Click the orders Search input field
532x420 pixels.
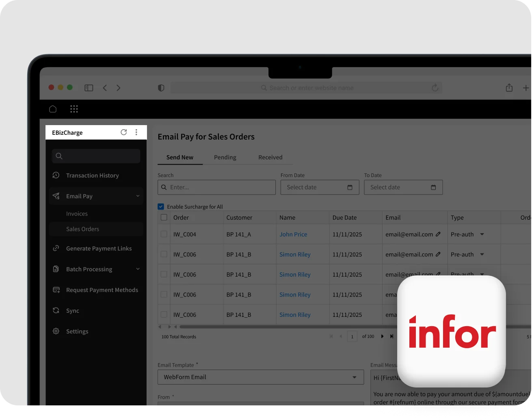216,187
